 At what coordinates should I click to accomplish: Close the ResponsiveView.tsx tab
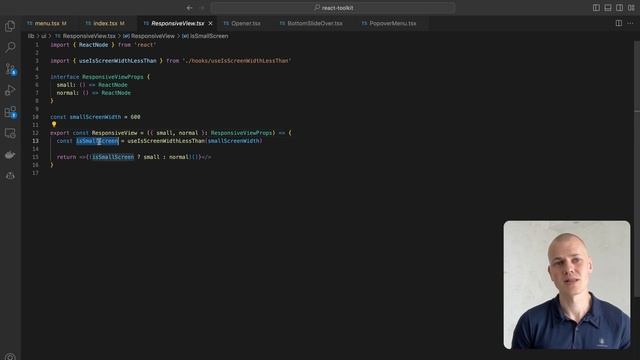pos(211,23)
